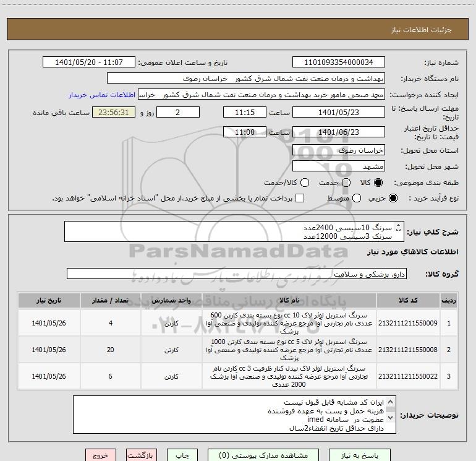Click the ایجاد کننده درخواست field
The image size is (476, 461).
(261, 95)
